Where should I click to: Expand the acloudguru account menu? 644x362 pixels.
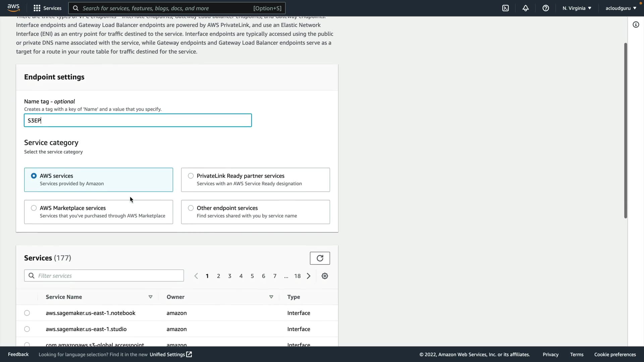621,8
